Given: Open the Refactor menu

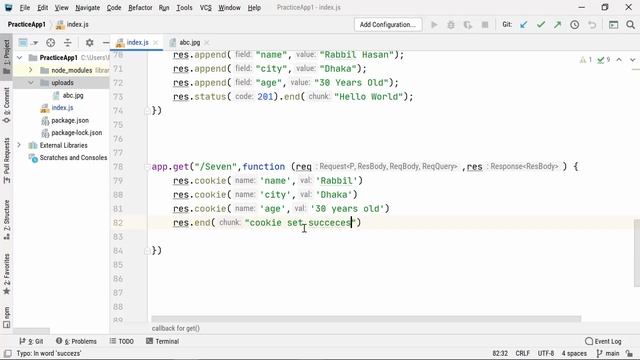Looking at the screenshot, I should [x=140, y=8].
